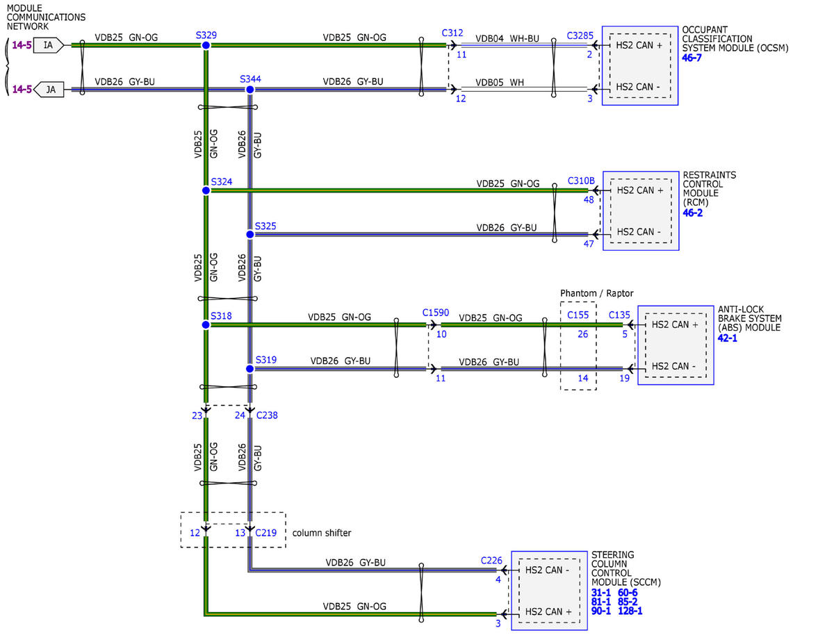Screen dimensions: 834x644
Task: Click connector C238 label
Action: (x=267, y=415)
